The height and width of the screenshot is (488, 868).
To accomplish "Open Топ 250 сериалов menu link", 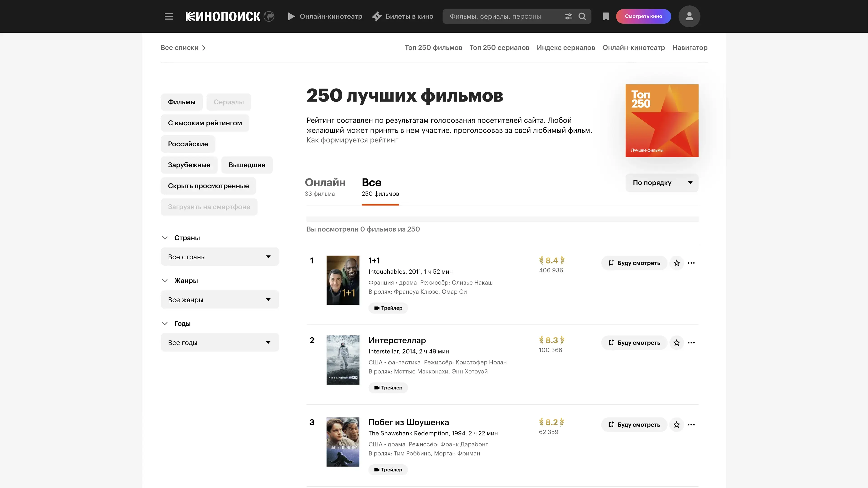I will click(499, 47).
